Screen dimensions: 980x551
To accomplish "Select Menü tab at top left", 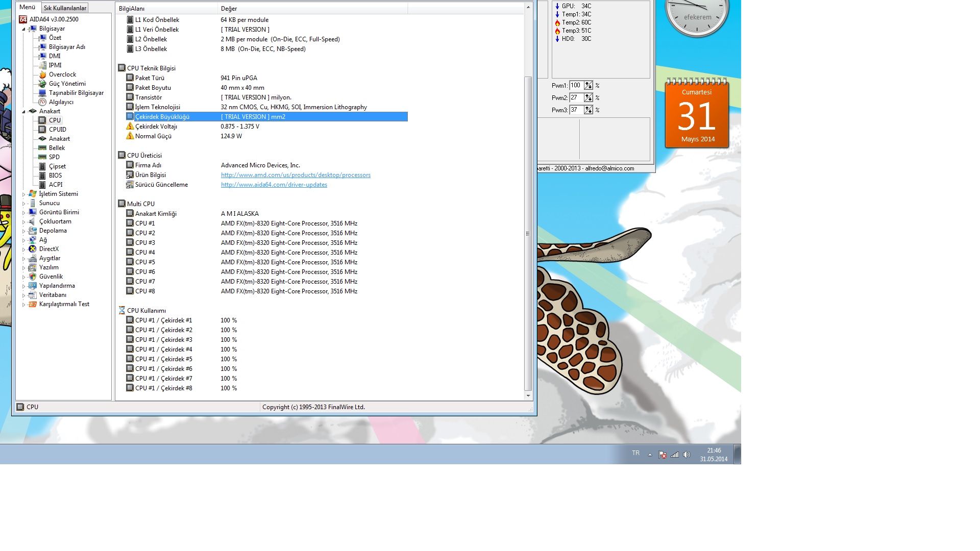I will click(27, 8).
